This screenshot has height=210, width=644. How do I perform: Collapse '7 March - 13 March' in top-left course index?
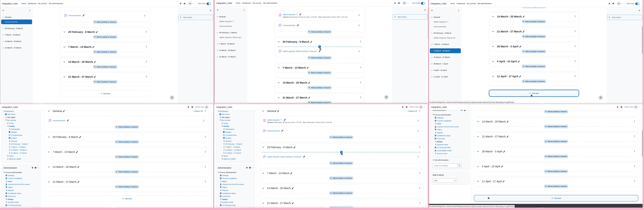click(3, 35)
